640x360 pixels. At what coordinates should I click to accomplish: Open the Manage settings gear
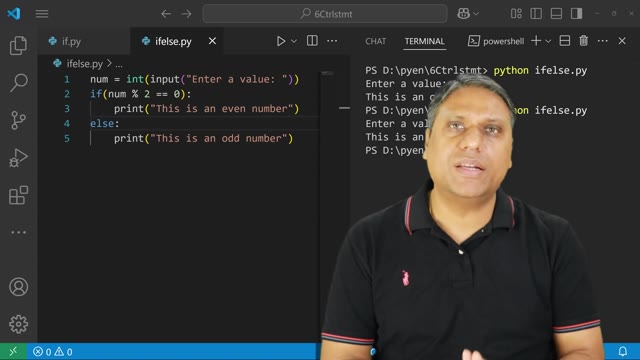pos(18,324)
